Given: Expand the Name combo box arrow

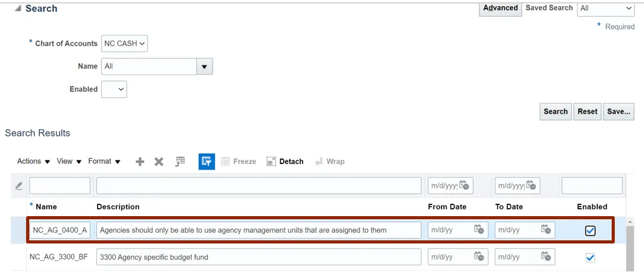Looking at the screenshot, I should coord(205,66).
